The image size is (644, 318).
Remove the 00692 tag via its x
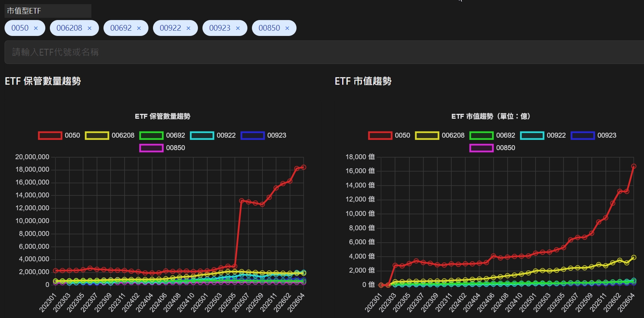[x=139, y=28]
